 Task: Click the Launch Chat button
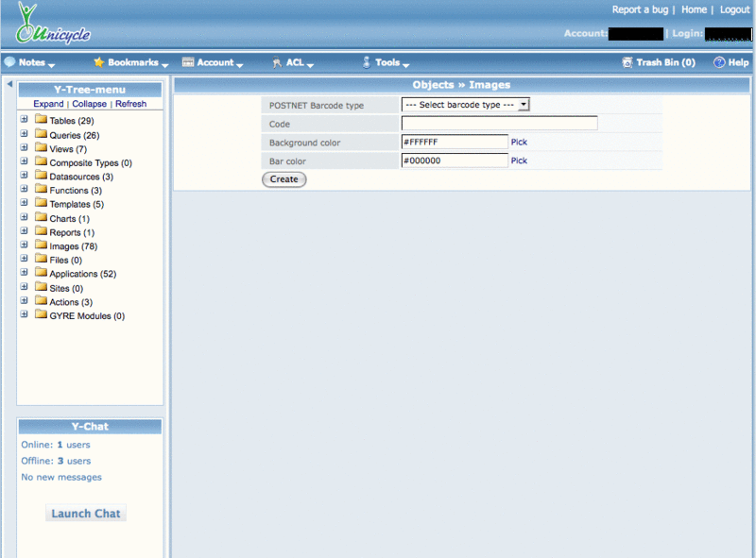pyautogui.click(x=86, y=514)
